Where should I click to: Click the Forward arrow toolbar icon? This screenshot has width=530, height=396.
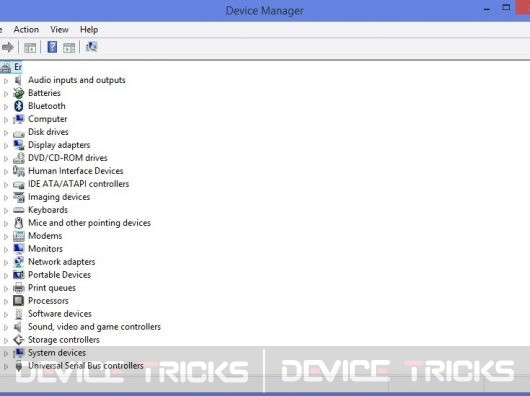pyautogui.click(x=8, y=47)
